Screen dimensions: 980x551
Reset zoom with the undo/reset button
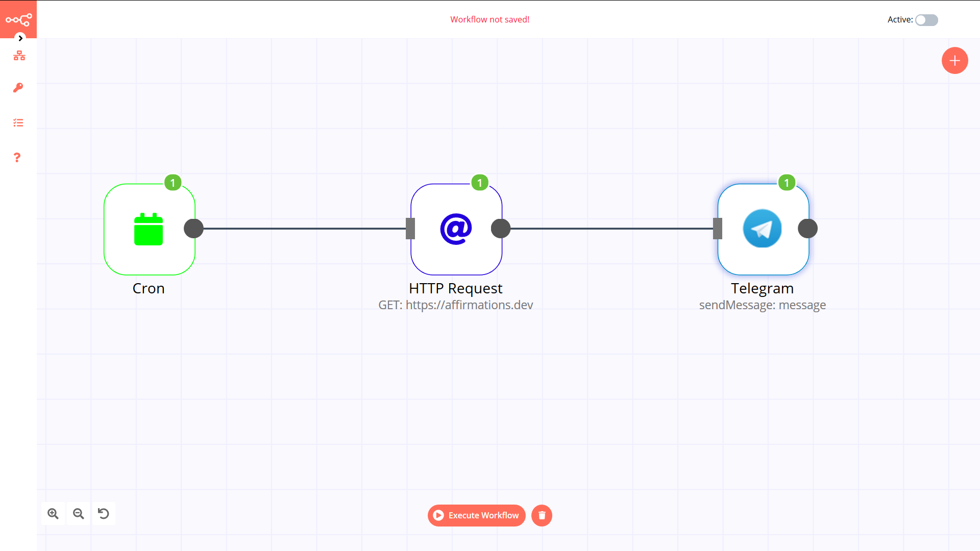click(104, 513)
